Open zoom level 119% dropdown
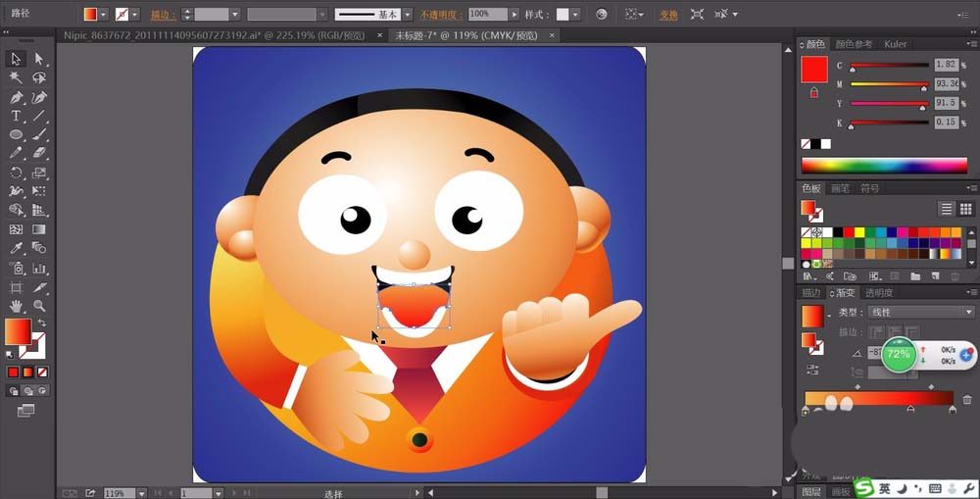This screenshot has width=980, height=499. (142, 493)
